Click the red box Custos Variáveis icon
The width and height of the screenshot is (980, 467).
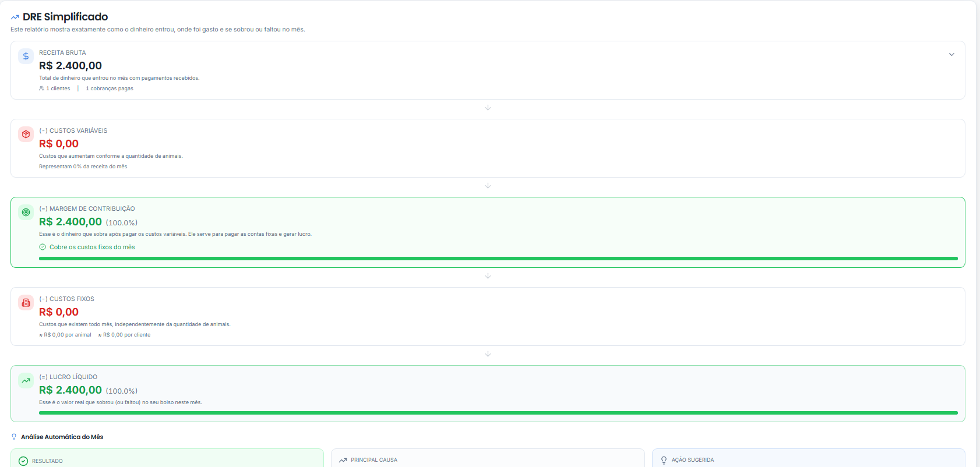tap(26, 135)
